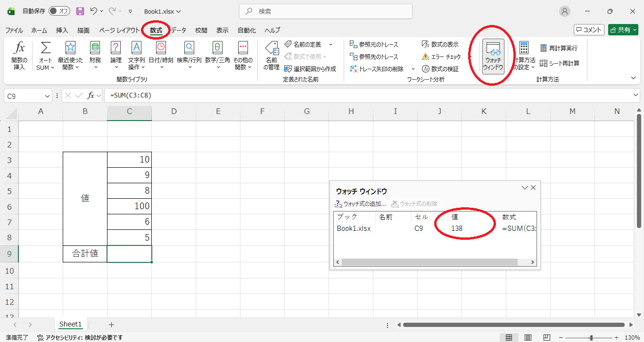This screenshot has width=644, height=342.
Task: Click the Save icon in title bar
Action: pyautogui.click(x=80, y=11)
